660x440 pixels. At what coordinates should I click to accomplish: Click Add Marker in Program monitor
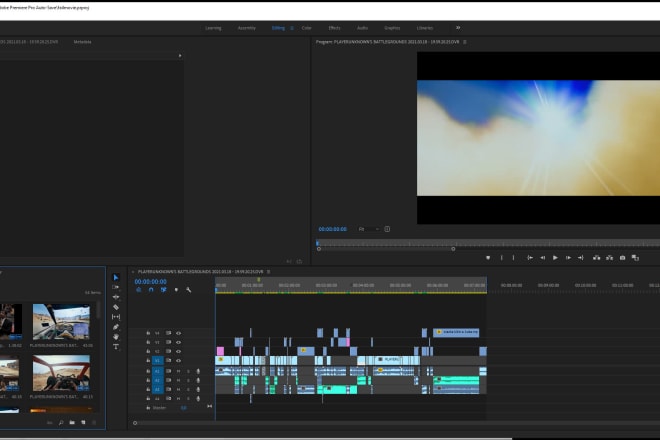coord(488,258)
